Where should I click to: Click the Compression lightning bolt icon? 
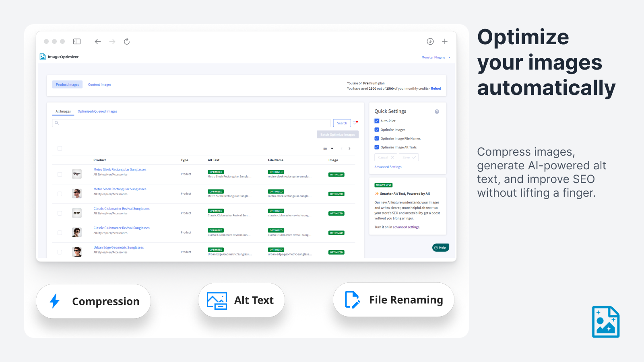55,301
